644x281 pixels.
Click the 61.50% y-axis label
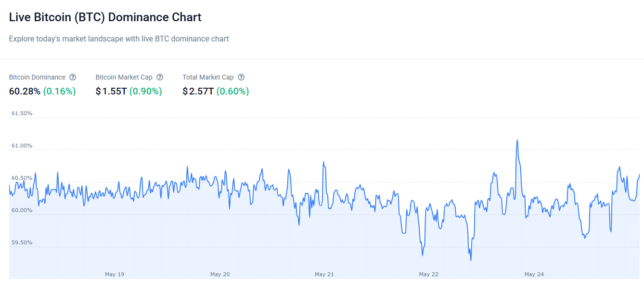point(22,114)
